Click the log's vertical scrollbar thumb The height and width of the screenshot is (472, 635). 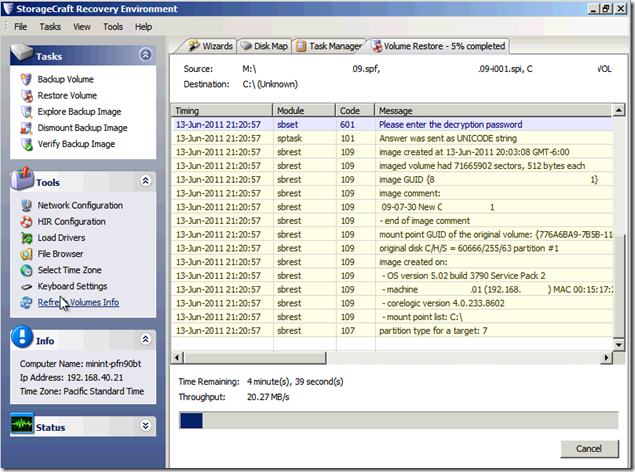click(618, 285)
